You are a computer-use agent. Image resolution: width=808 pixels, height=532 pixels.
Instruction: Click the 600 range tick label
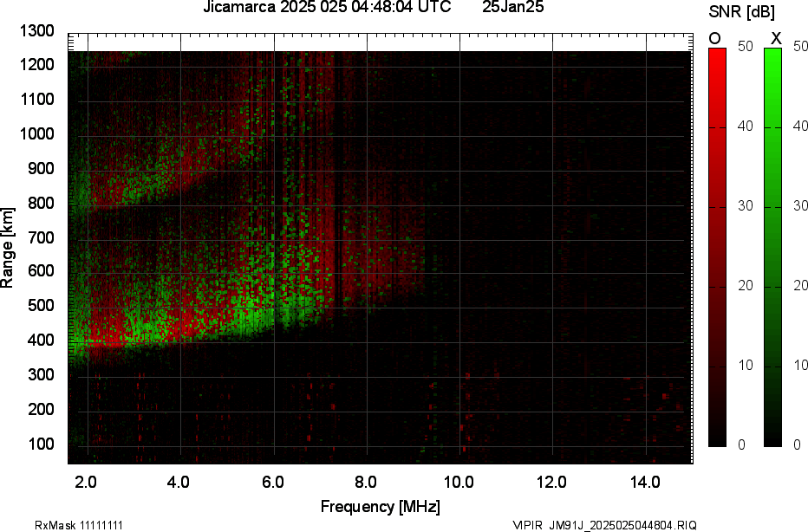41,271
